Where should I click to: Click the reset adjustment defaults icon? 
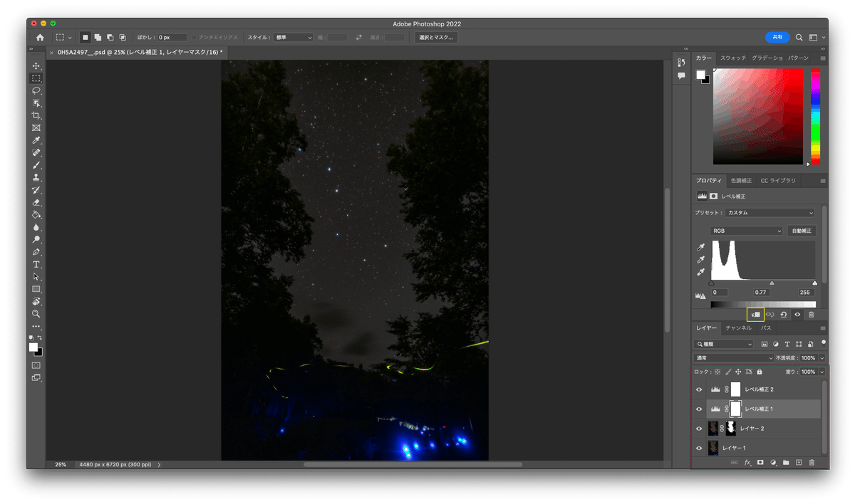pos(784,314)
